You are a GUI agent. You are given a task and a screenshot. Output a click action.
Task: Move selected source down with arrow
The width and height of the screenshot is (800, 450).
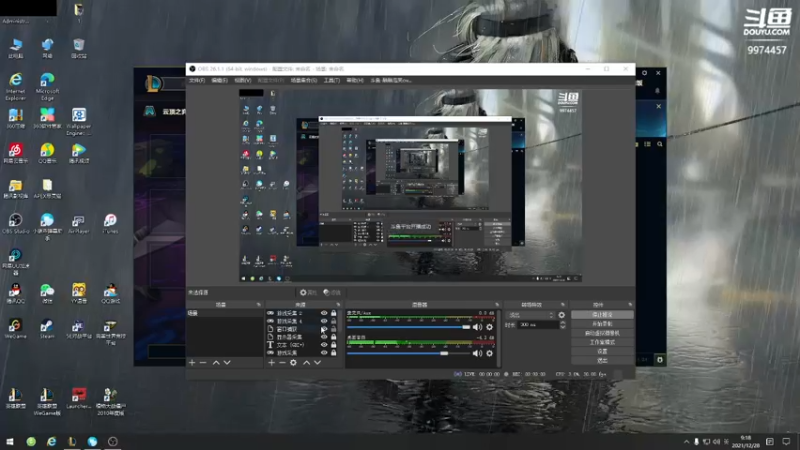317,363
